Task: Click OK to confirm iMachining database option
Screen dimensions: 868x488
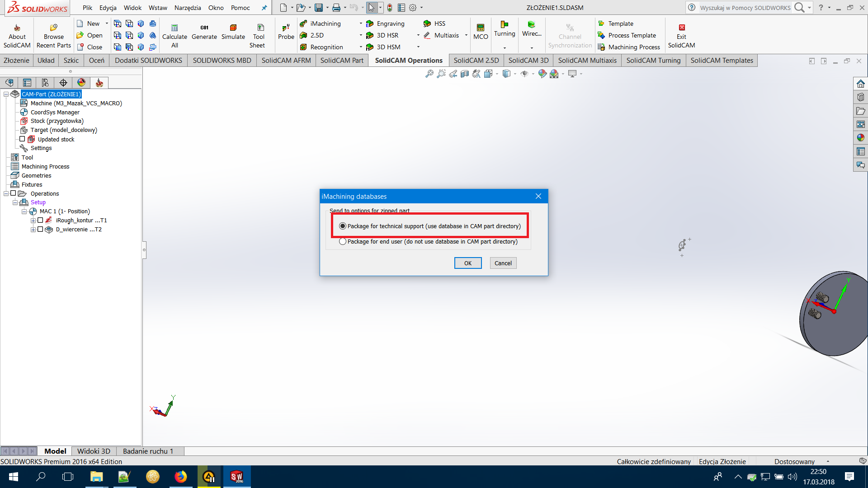Action: (x=468, y=263)
